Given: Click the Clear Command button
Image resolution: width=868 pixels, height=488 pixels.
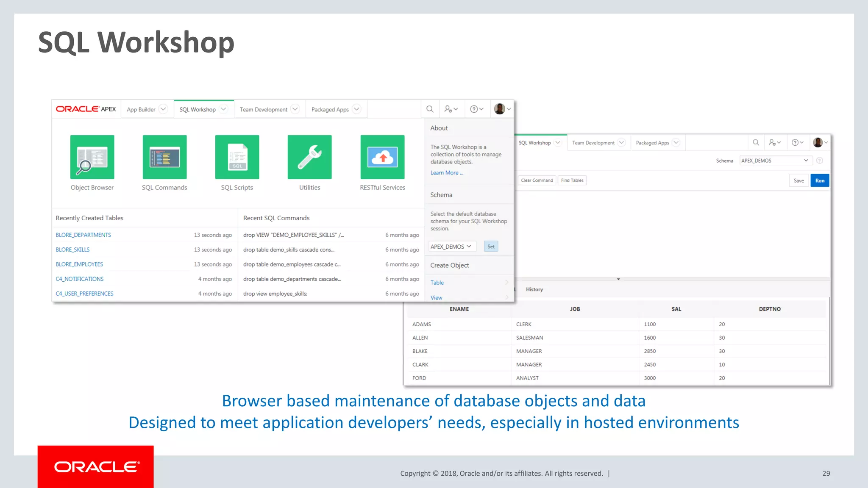Looking at the screenshot, I should point(537,180).
